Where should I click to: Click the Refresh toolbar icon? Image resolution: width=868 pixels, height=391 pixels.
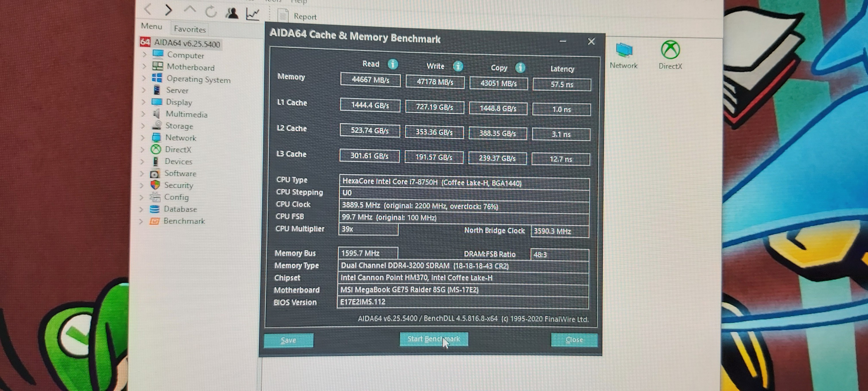coord(211,12)
